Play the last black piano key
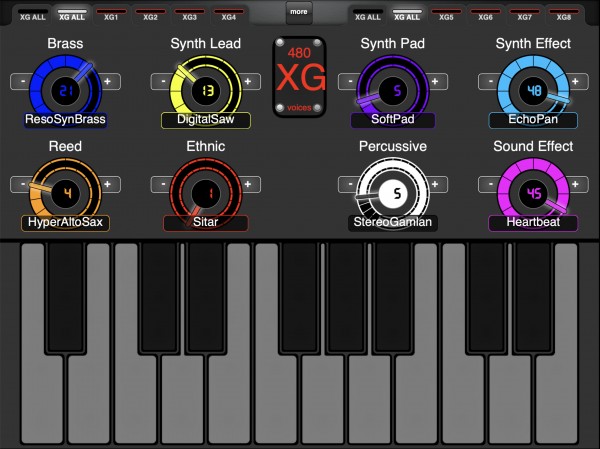The image size is (600, 449). (533, 297)
